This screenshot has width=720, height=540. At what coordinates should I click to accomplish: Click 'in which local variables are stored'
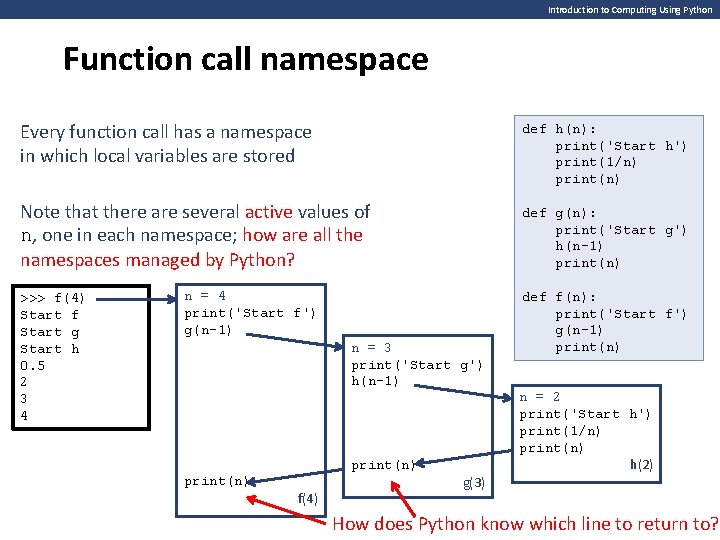tap(157, 156)
